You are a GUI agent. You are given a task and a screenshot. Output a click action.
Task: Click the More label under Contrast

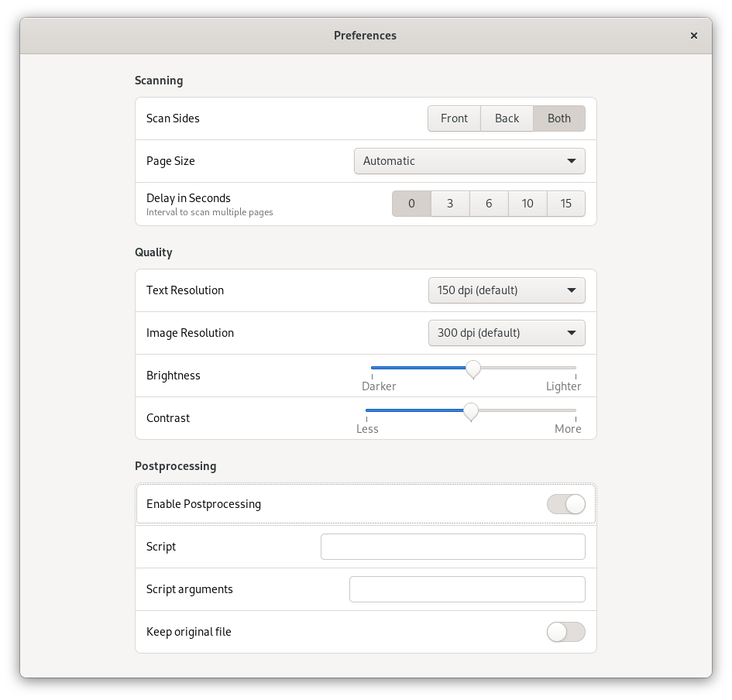pos(568,429)
